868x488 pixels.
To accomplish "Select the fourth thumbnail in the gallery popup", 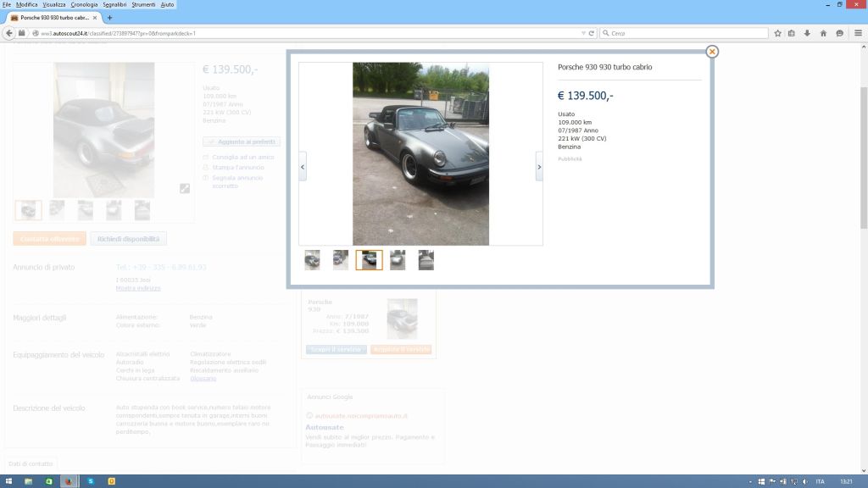I will pyautogui.click(x=398, y=260).
